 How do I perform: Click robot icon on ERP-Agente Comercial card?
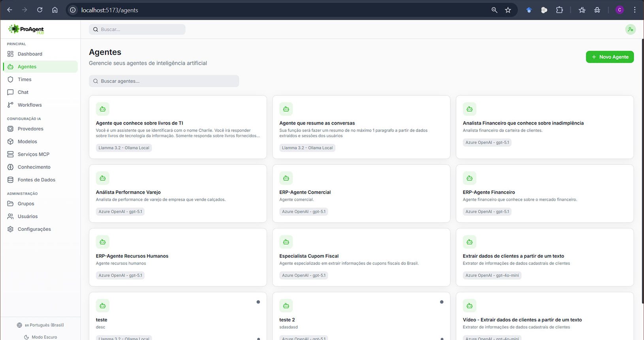point(286,178)
